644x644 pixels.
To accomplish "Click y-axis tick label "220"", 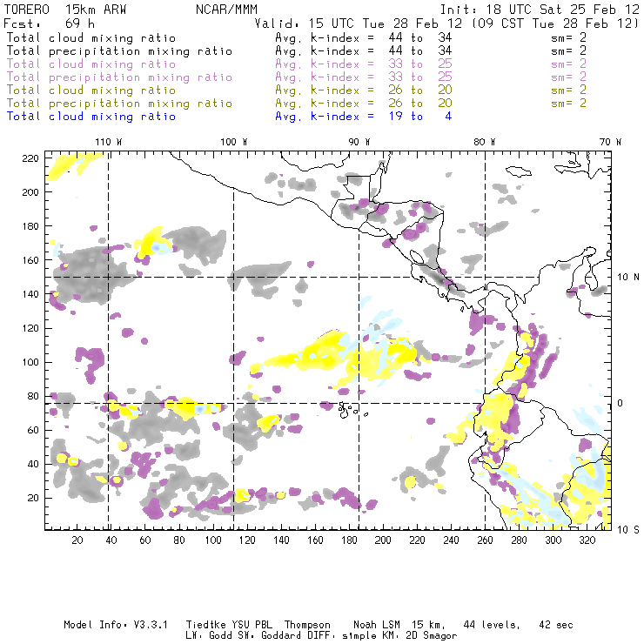I will point(30,158).
